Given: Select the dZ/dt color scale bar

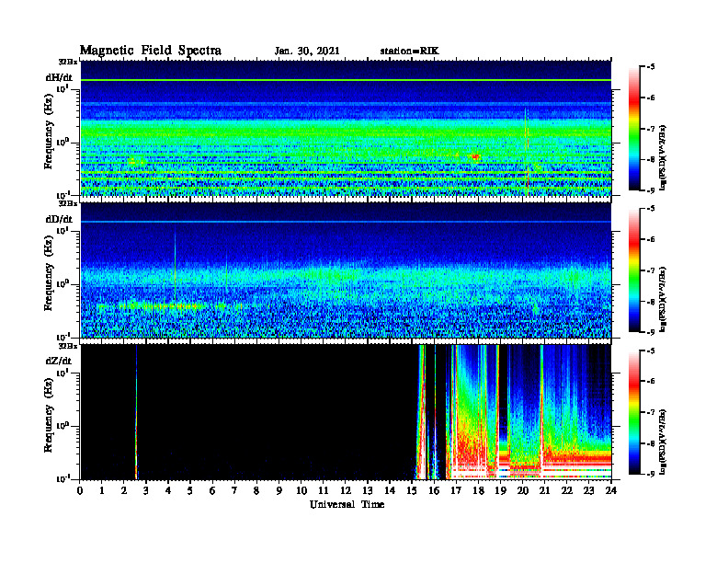Looking at the screenshot, I should [633, 412].
